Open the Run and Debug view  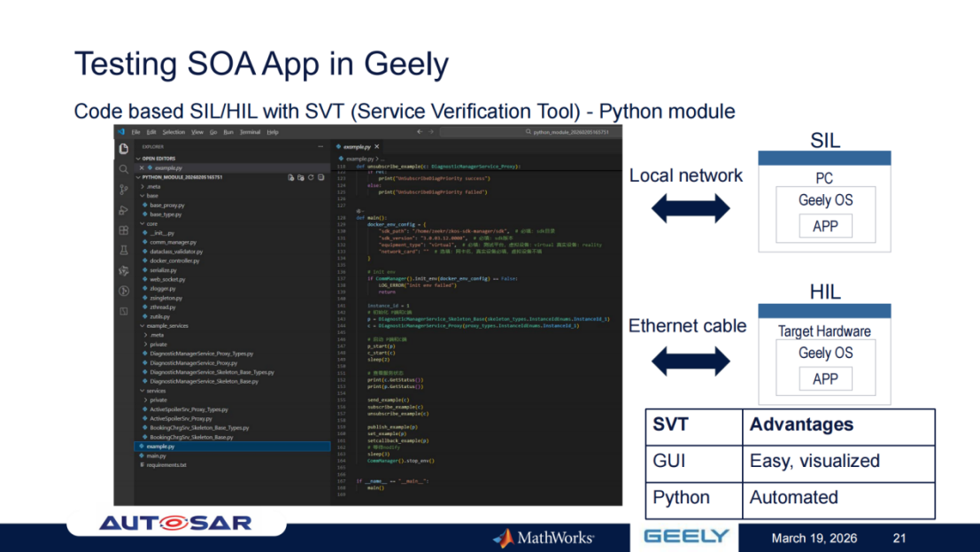[x=124, y=210]
